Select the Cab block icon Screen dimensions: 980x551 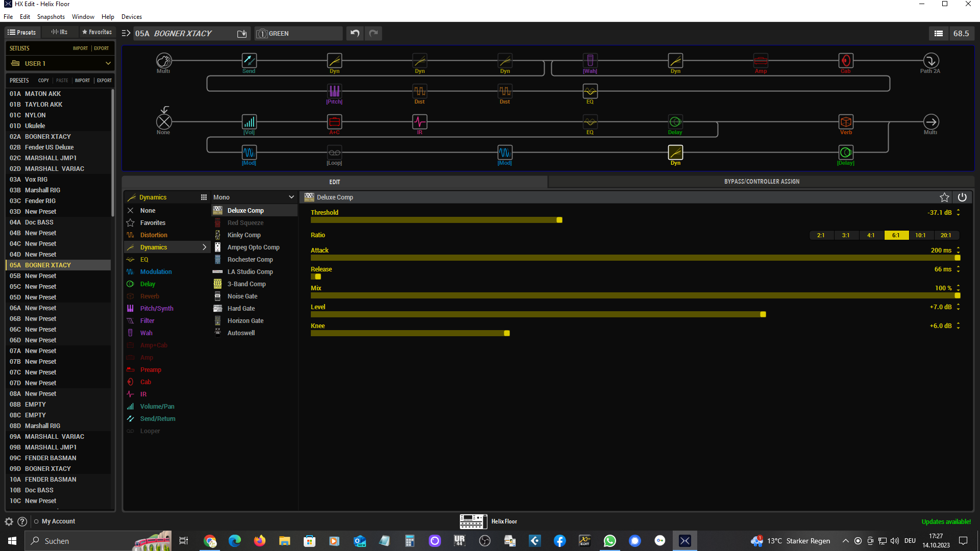coord(846,61)
